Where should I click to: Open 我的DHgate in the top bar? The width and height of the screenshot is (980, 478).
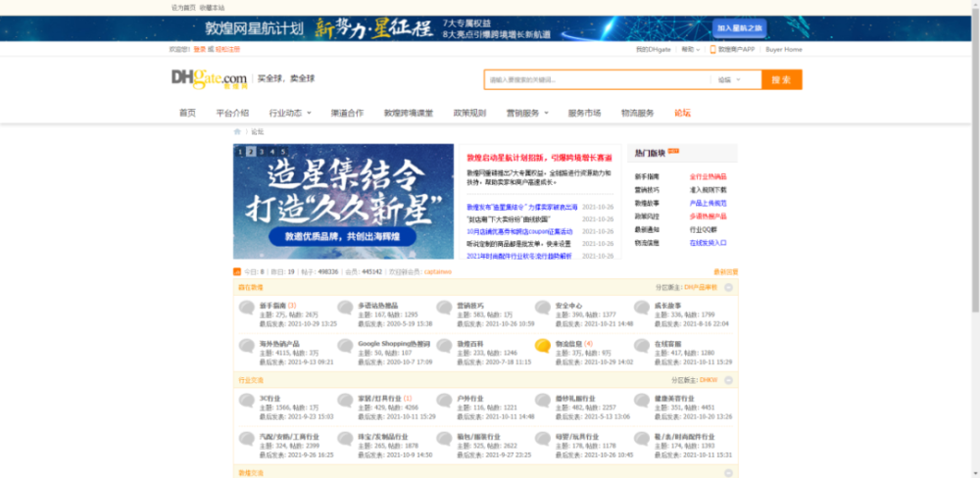coord(653,49)
